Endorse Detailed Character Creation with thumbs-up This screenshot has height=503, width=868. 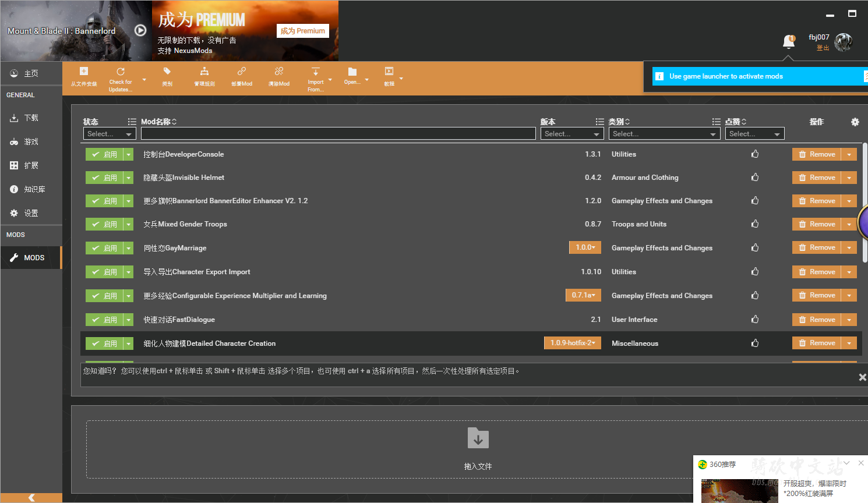point(755,343)
